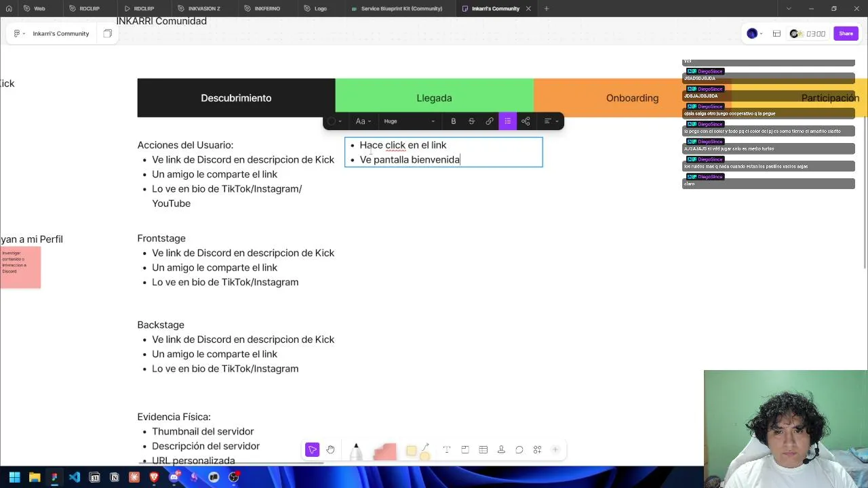Open the shapes and connectors tool

(418, 451)
